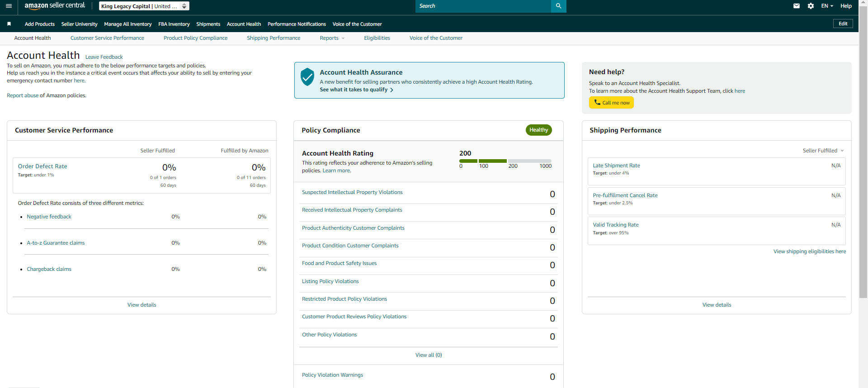Open the Late Shipment Rate link
868x388 pixels.
pos(616,166)
